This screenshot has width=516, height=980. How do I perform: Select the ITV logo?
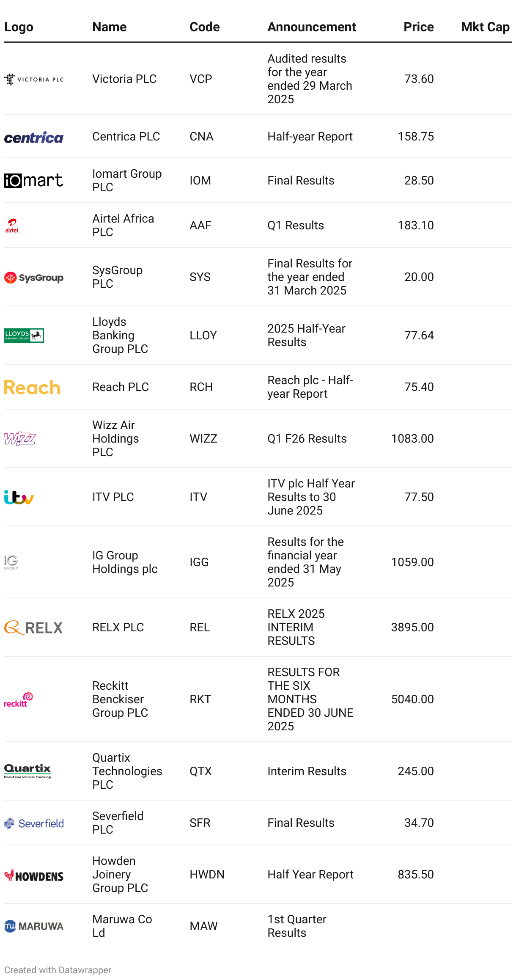pos(19,497)
